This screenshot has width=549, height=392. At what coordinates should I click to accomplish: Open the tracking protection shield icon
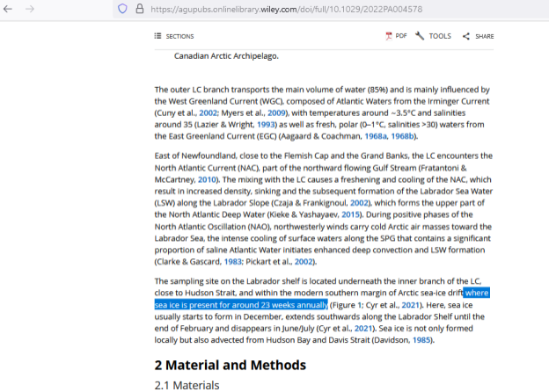click(122, 9)
